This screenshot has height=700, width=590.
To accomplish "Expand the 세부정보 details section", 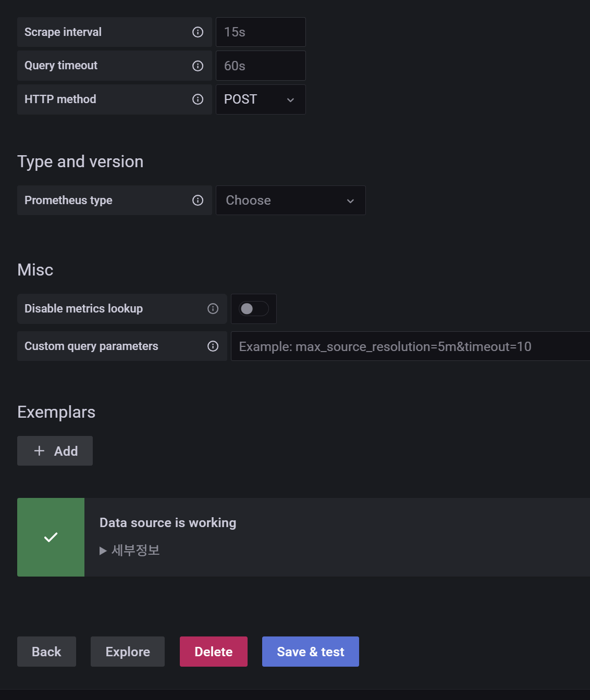I will pyautogui.click(x=130, y=551).
